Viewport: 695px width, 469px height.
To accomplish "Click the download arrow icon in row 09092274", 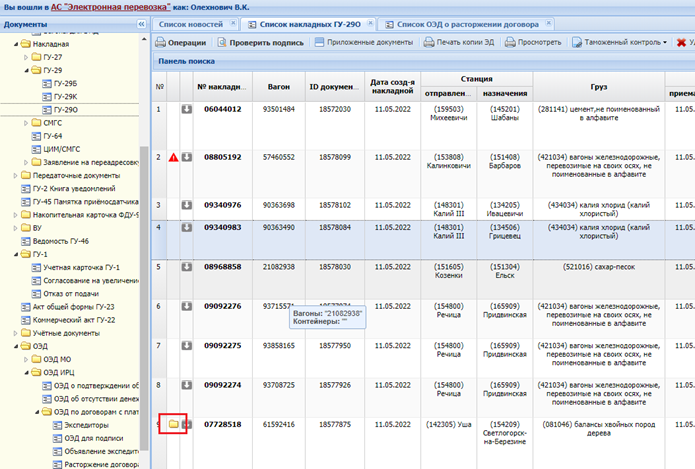I will (187, 385).
